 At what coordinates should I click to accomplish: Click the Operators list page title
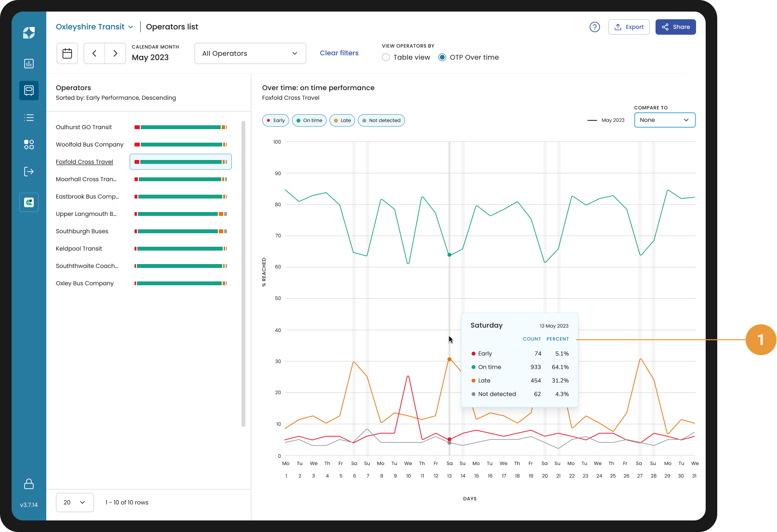click(x=172, y=27)
